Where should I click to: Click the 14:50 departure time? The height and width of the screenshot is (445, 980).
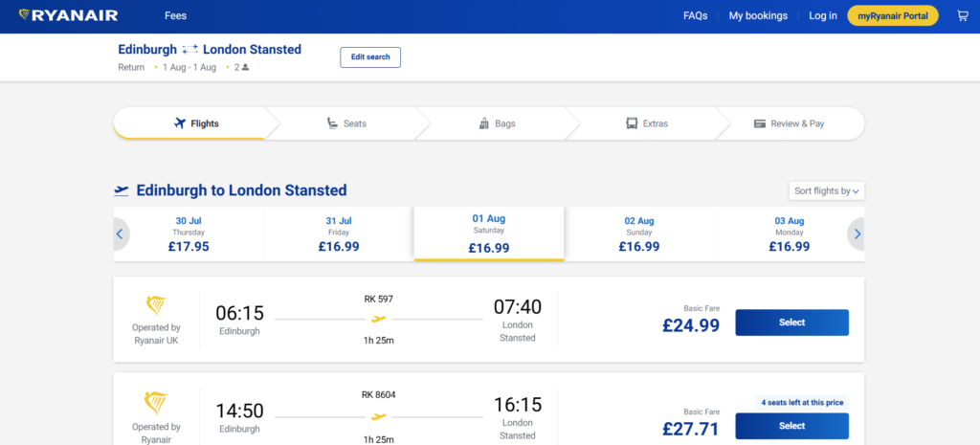[239, 411]
